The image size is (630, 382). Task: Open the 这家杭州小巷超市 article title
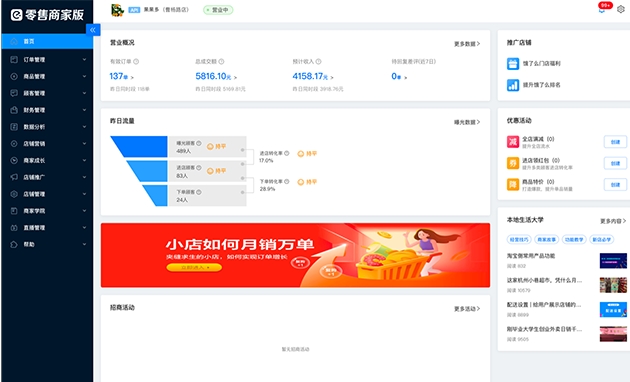click(544, 280)
